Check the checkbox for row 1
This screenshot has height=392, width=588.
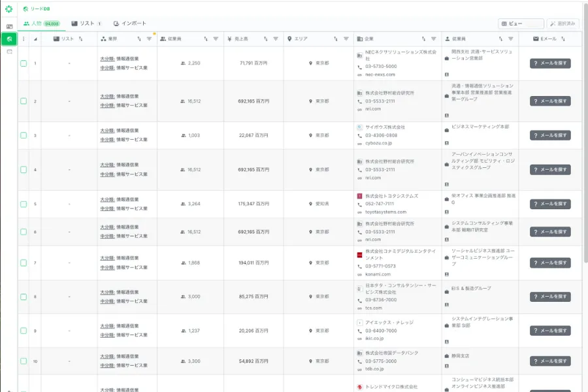click(24, 63)
